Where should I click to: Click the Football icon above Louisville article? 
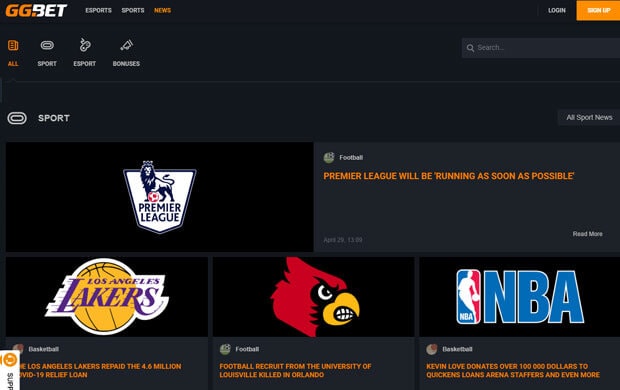[x=225, y=349]
